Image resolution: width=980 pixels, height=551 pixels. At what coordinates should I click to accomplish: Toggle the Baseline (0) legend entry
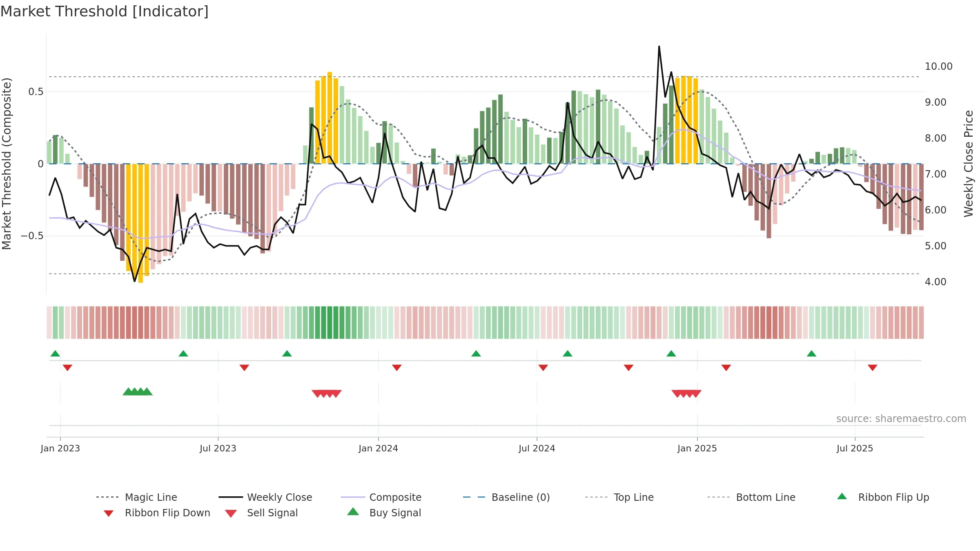(x=506, y=497)
